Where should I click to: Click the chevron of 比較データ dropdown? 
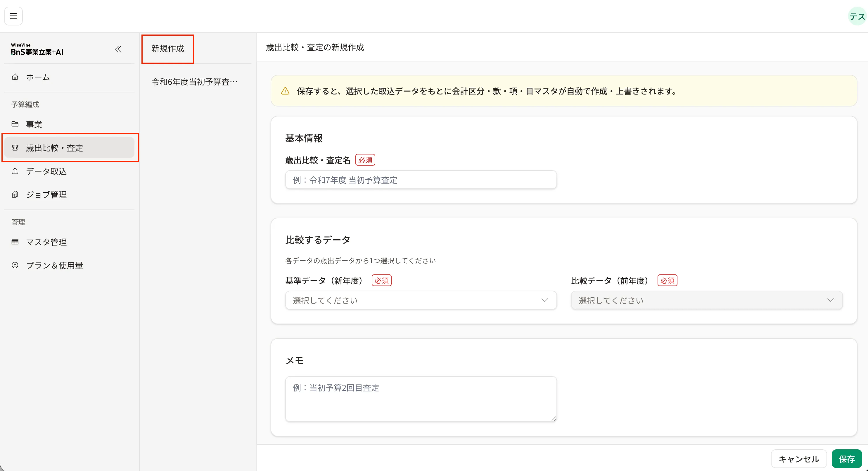[x=830, y=300]
